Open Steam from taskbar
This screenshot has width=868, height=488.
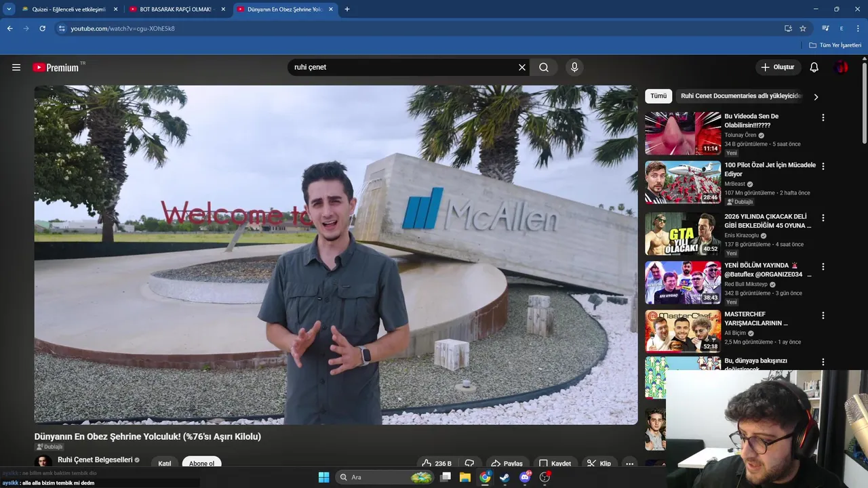[x=505, y=477]
